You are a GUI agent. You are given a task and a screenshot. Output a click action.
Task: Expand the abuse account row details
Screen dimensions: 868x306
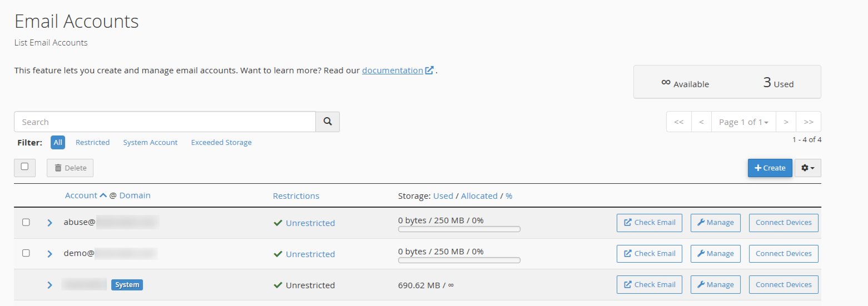point(49,223)
